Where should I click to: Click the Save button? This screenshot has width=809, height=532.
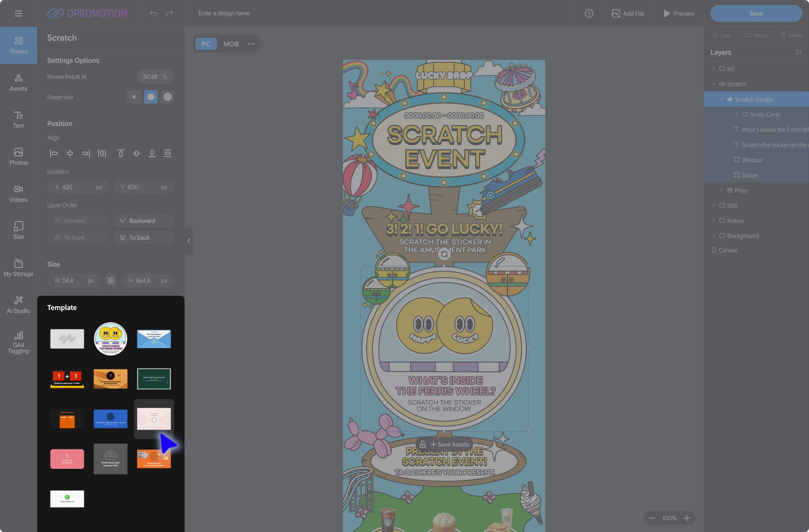click(x=756, y=13)
